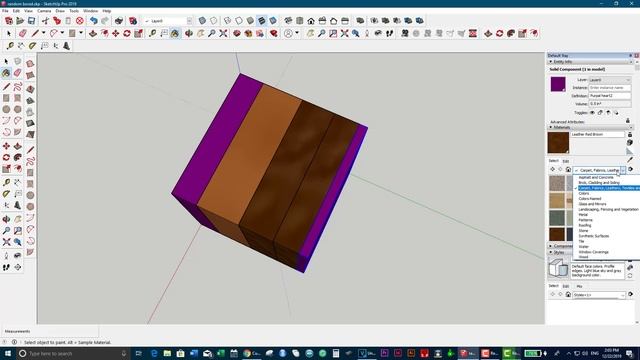Select the Eraser tool in second toolbar row
This screenshot has height=360, width=640.
pos(22,33)
